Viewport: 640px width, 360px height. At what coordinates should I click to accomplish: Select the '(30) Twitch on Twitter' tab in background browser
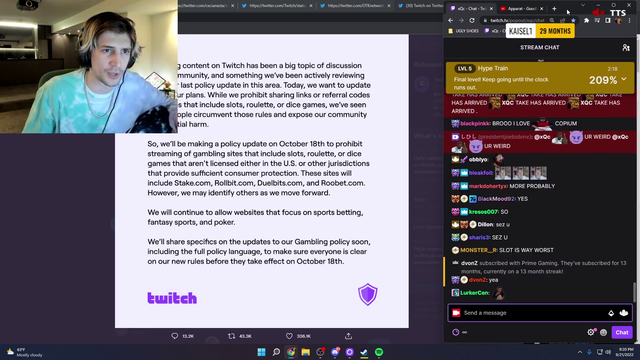click(x=420, y=6)
